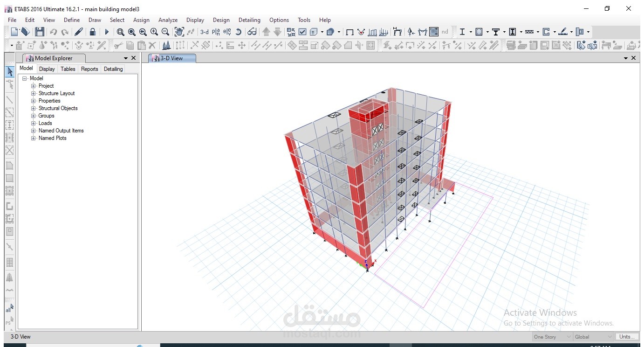Toggle the 'all' selection option in left toolbar
644x347 pixels.
(9, 309)
